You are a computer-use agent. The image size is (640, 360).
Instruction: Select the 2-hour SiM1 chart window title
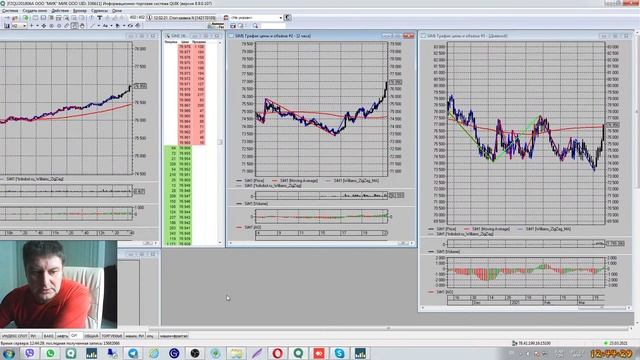[273, 36]
